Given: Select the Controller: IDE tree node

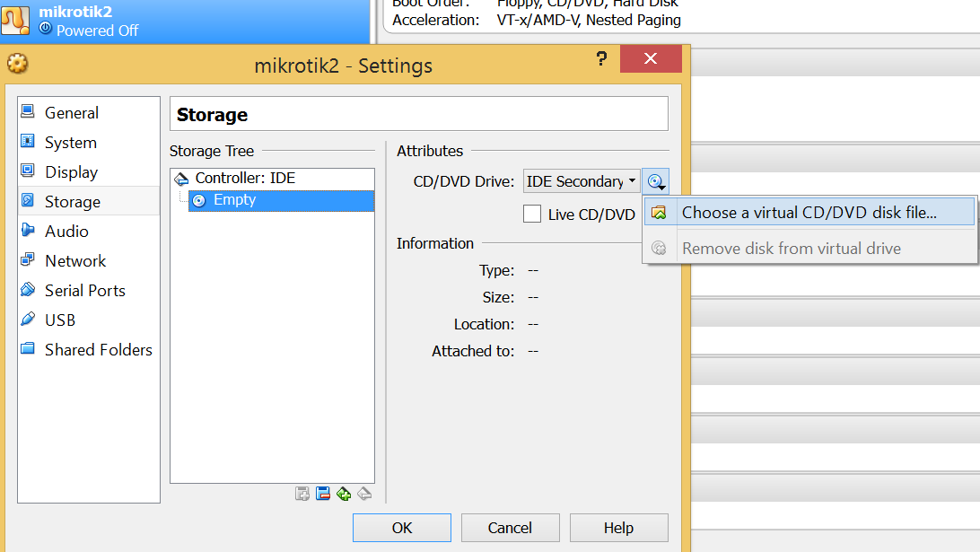Looking at the screenshot, I should click(273, 178).
